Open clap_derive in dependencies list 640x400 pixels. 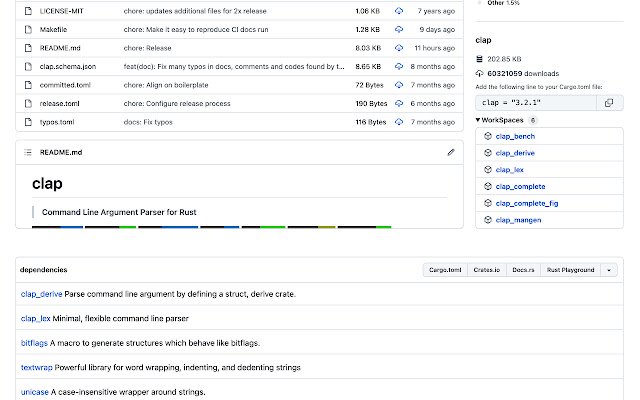click(x=42, y=294)
